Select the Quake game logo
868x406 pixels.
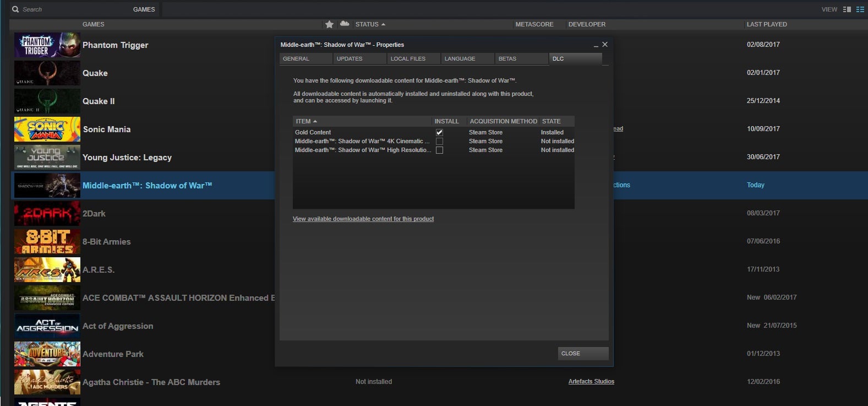47,73
